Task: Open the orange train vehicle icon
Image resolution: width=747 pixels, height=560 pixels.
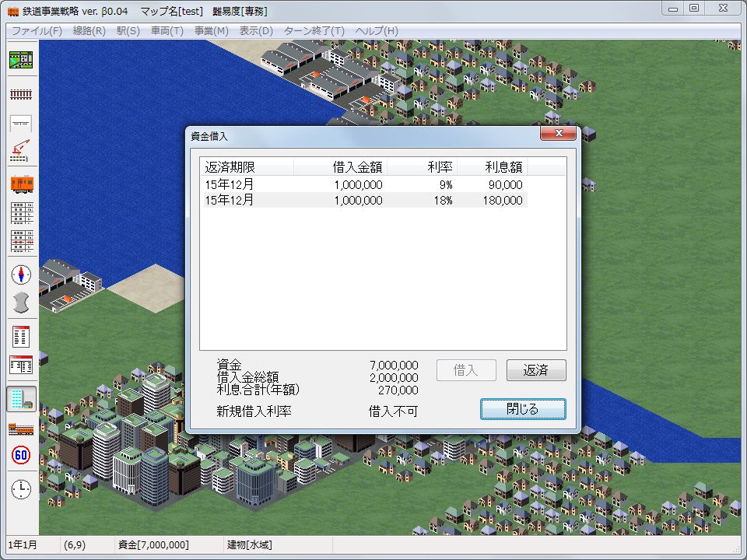Action: pos(21,184)
